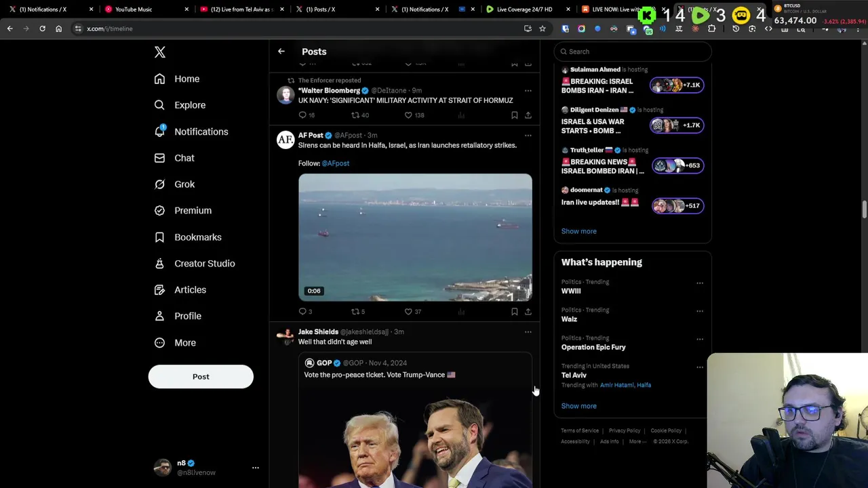
Task: Open Chat messages
Action: coord(174,158)
